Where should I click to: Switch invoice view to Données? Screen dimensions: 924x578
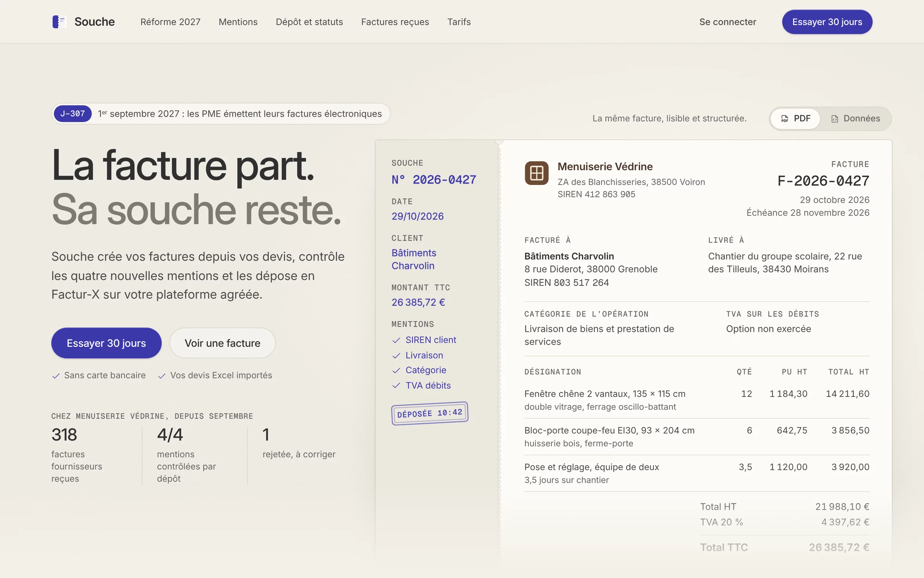(x=855, y=118)
